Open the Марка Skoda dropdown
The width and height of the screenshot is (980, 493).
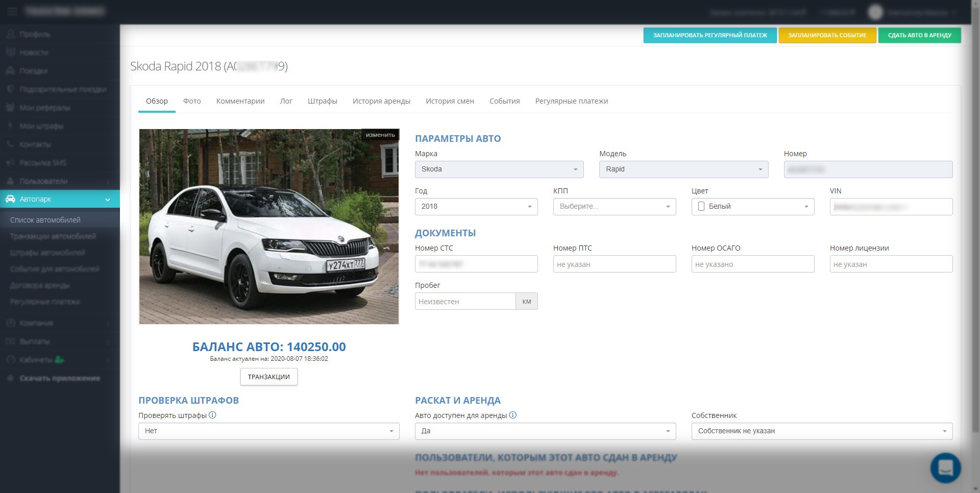pos(499,169)
